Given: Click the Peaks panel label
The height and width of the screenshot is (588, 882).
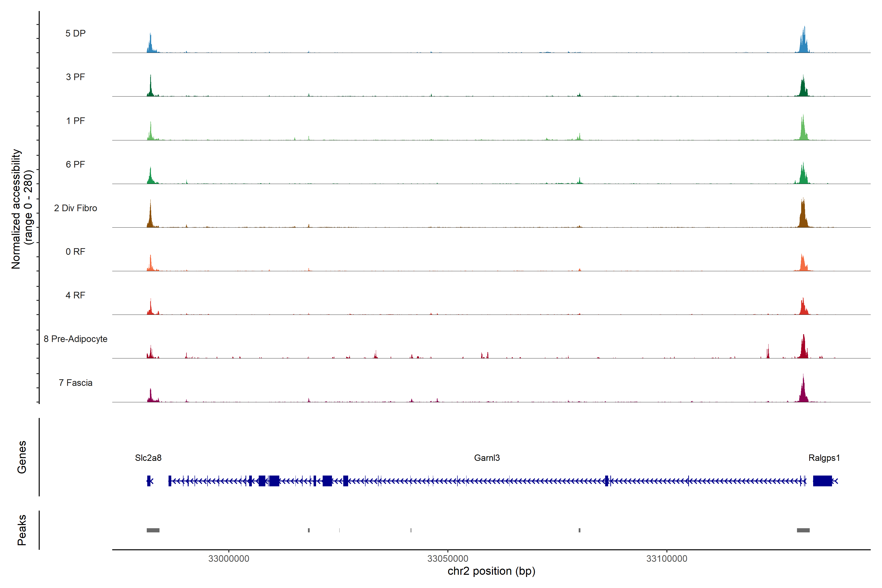Looking at the screenshot, I should 22,530.
